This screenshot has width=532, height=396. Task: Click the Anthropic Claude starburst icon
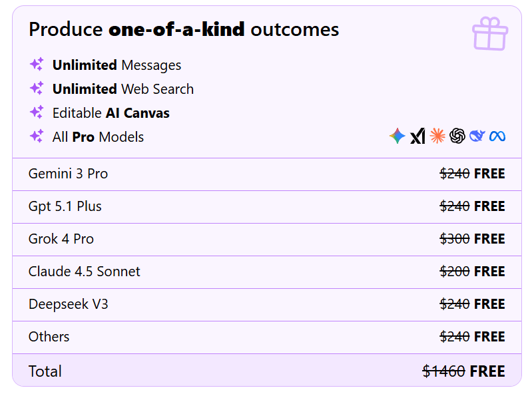click(x=437, y=136)
